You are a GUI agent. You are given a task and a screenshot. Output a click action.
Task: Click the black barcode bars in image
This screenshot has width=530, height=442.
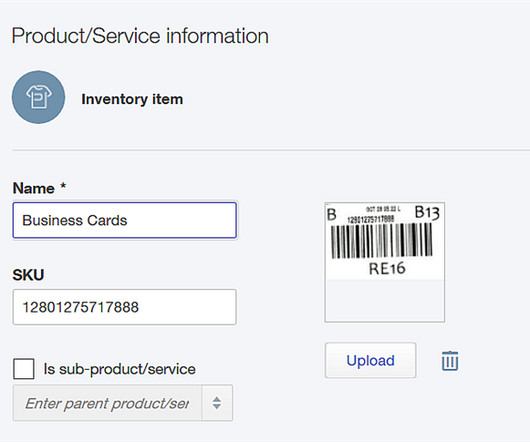point(382,241)
